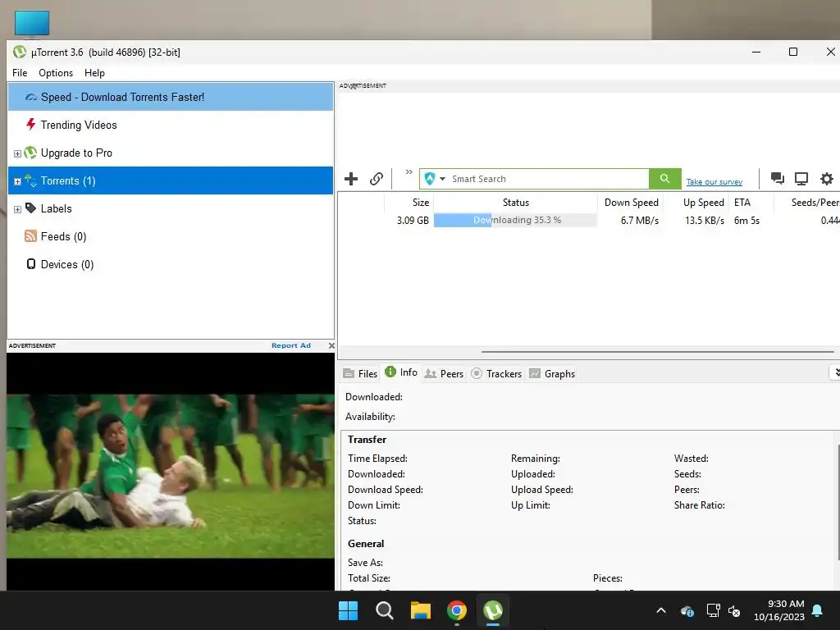The width and height of the screenshot is (840, 630).
Task: Switch to the Trackers tab
Action: pyautogui.click(x=496, y=373)
